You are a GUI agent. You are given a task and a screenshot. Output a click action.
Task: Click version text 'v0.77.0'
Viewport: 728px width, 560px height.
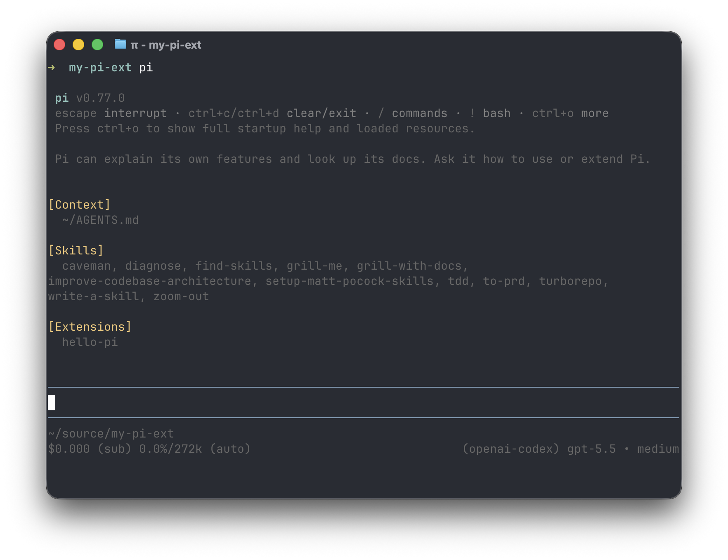(100, 98)
